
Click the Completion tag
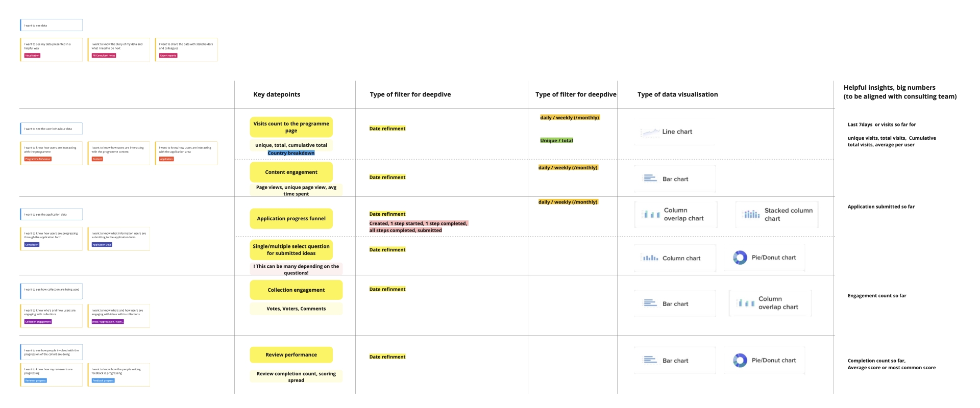[32, 245]
